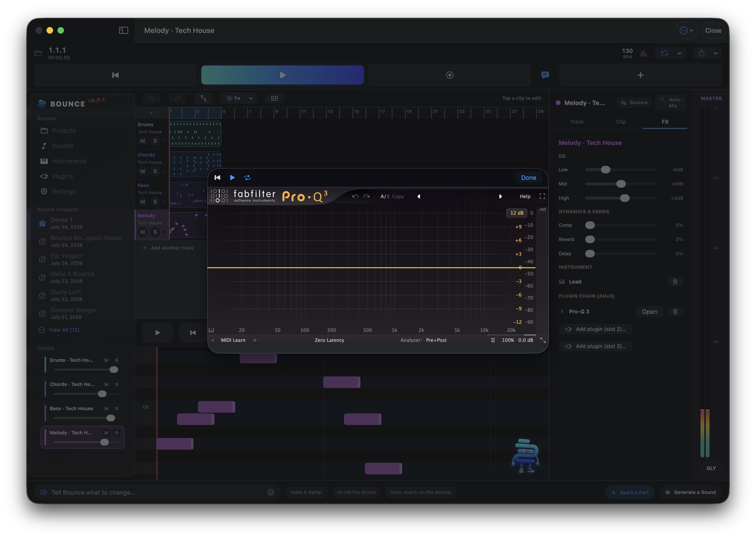
Task: Show piano display icon in Pro-Q 3
Action: 211,330
